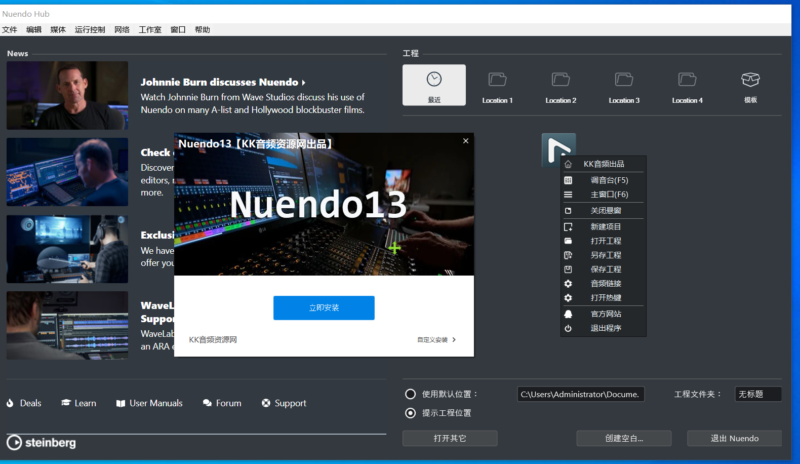Click the window icon for 关闭悬窗
Screen dimensions: 800x464
(x=568, y=211)
